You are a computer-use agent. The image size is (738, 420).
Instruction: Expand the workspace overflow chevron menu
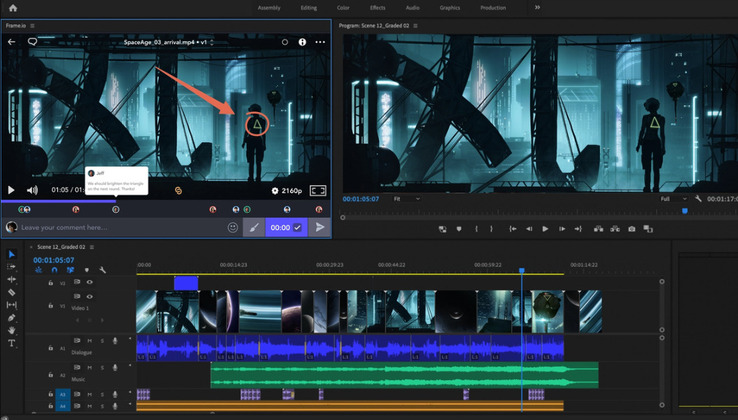(537, 7)
